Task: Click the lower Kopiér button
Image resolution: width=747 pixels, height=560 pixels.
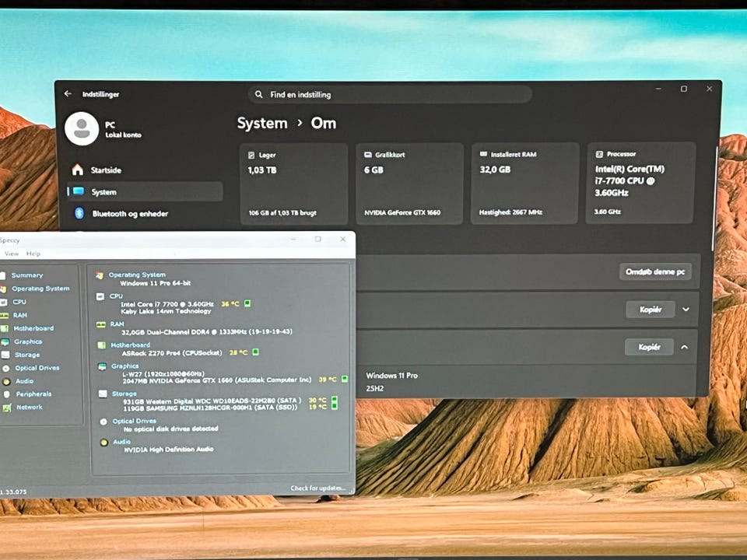Action: click(x=649, y=347)
